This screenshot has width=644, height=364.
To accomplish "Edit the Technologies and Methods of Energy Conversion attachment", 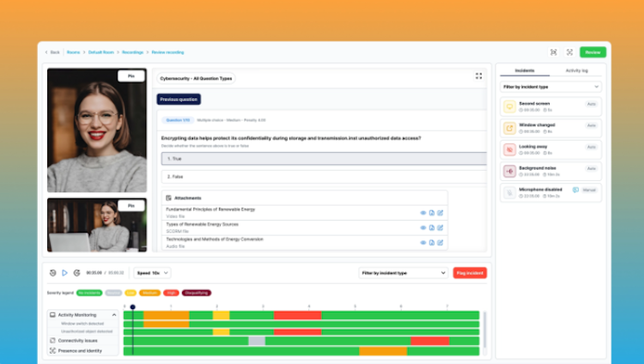I will click(x=440, y=242).
